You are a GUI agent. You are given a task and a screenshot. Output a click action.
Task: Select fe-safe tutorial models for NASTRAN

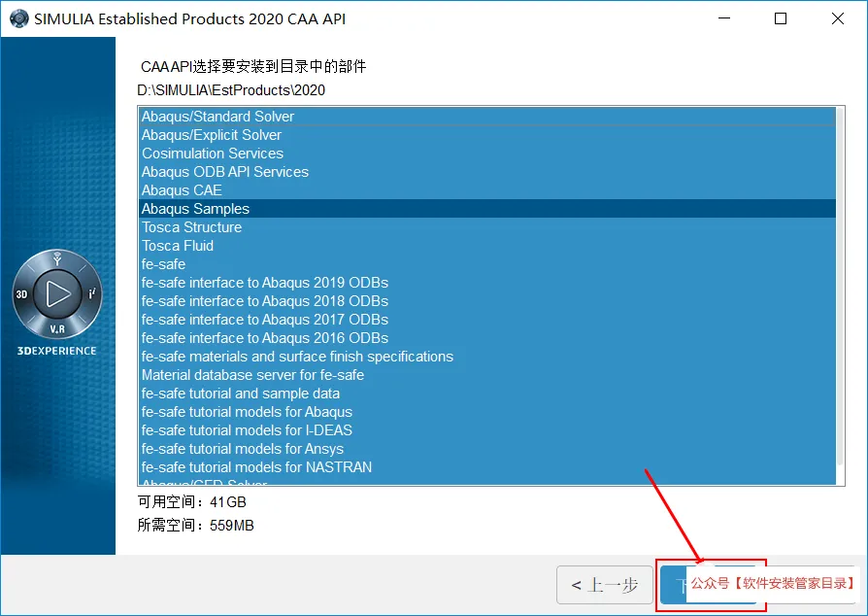pyautogui.click(x=487, y=467)
